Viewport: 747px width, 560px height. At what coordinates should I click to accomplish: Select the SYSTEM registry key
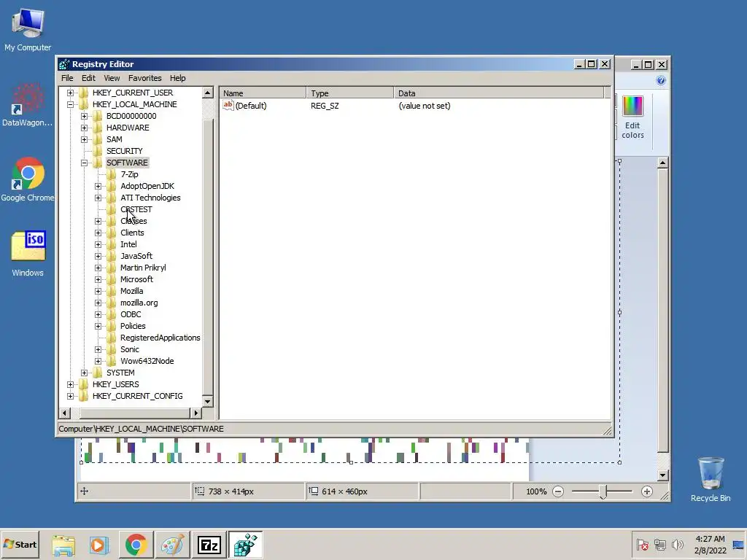(120, 373)
